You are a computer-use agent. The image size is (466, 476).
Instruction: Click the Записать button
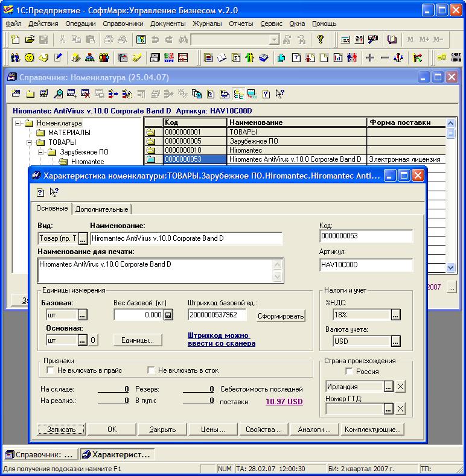coord(61,430)
